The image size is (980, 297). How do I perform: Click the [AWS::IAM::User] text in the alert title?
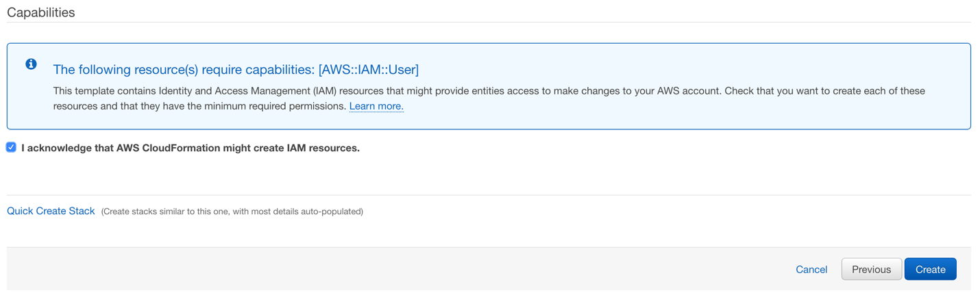[x=369, y=69]
